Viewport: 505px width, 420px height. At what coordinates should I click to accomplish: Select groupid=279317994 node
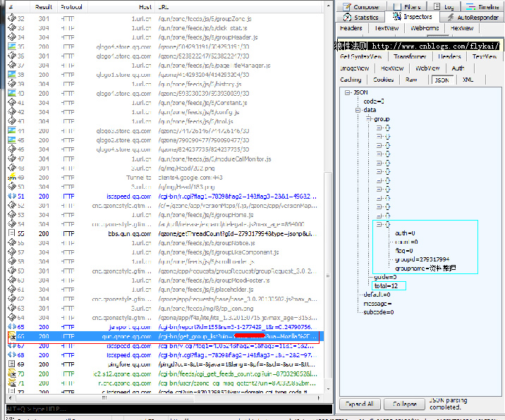pyautogui.click(x=422, y=259)
